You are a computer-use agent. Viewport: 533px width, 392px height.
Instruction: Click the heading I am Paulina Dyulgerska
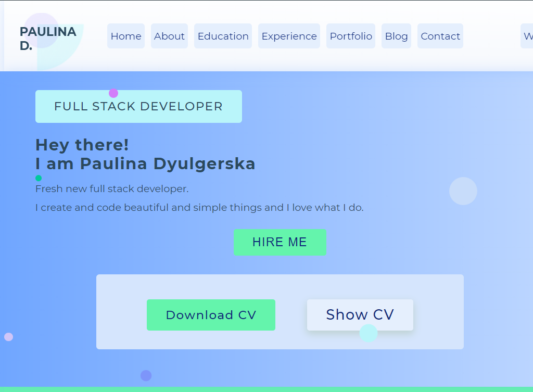[145, 163]
